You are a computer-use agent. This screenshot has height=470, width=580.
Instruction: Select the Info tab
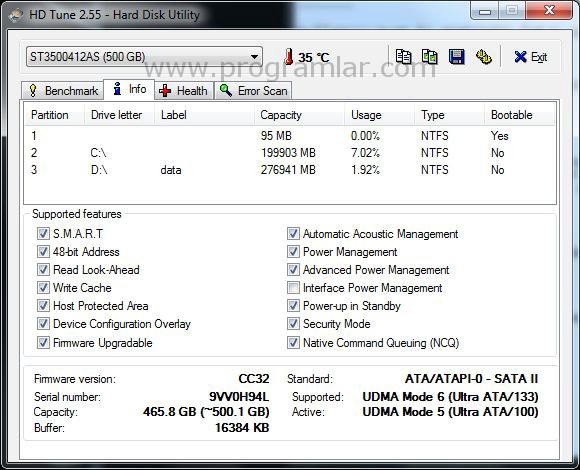[129, 89]
